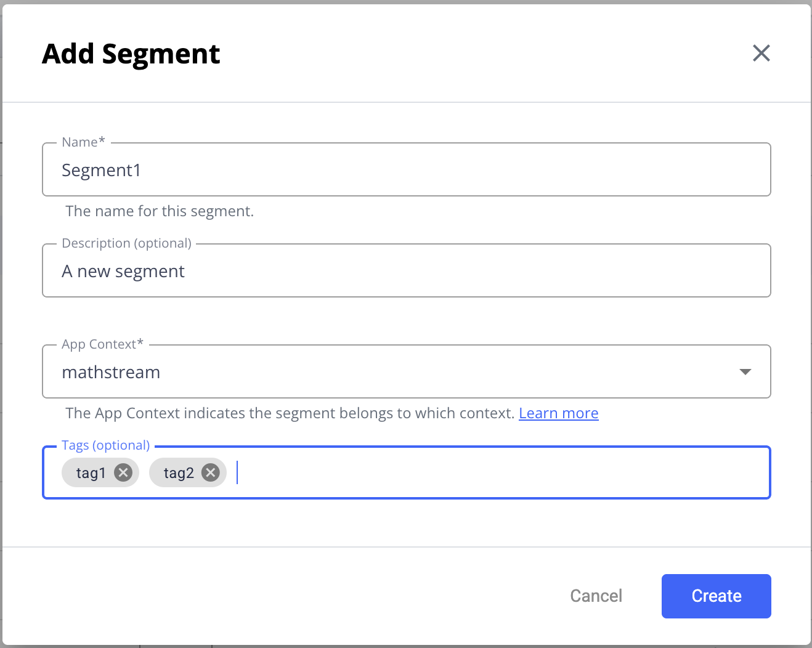
Task: Place cursor in the Tags input area
Action: (493, 472)
